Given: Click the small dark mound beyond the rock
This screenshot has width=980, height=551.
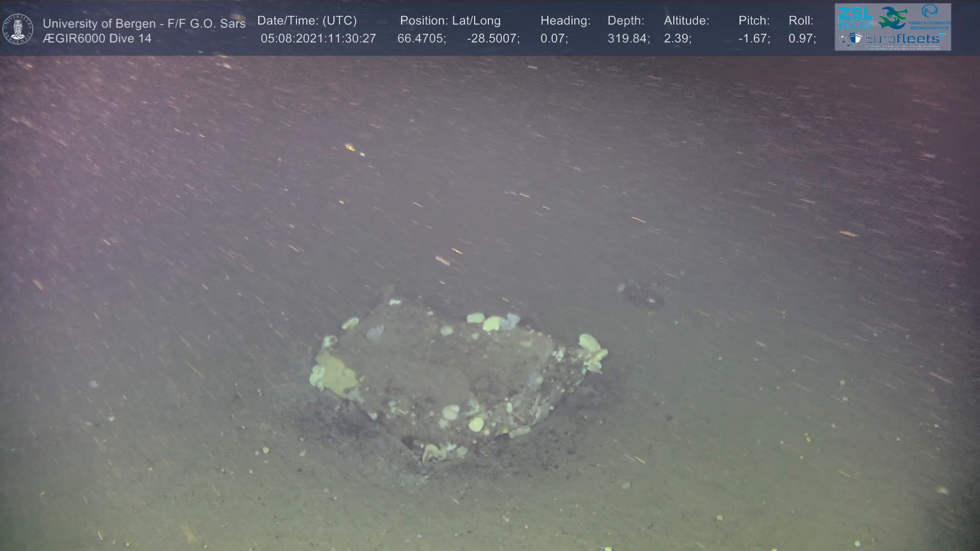Looking at the screenshot, I should coord(644,296).
